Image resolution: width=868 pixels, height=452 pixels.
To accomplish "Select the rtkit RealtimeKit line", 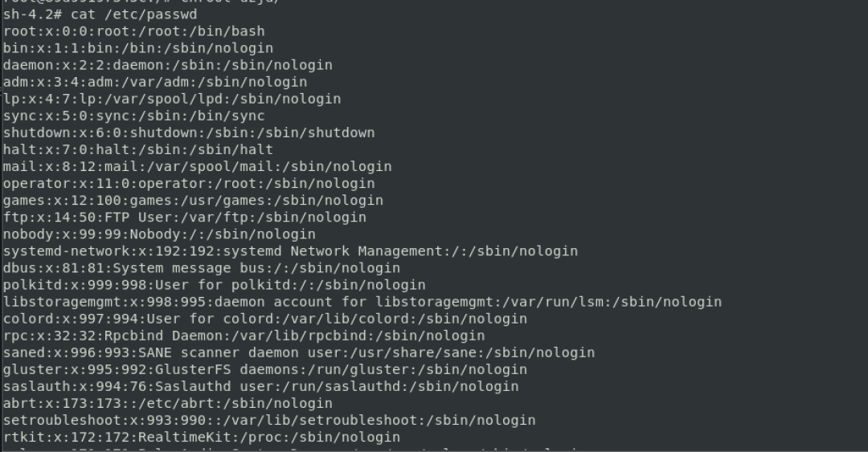I will pos(202,437).
